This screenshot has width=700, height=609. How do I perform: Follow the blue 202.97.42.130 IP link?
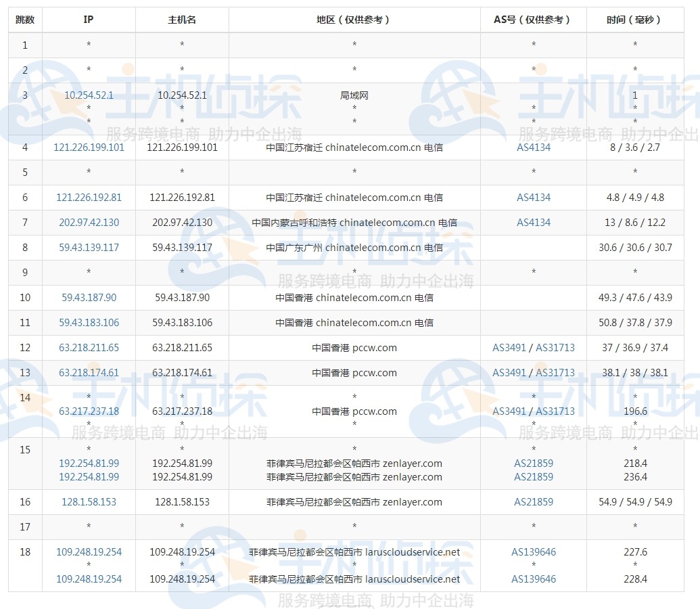coord(89,223)
